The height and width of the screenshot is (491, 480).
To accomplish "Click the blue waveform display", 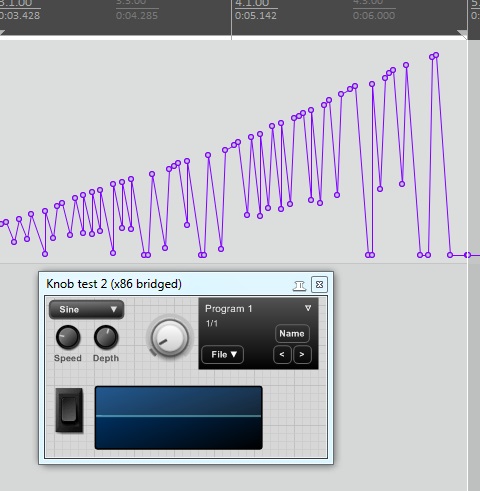I will click(179, 418).
